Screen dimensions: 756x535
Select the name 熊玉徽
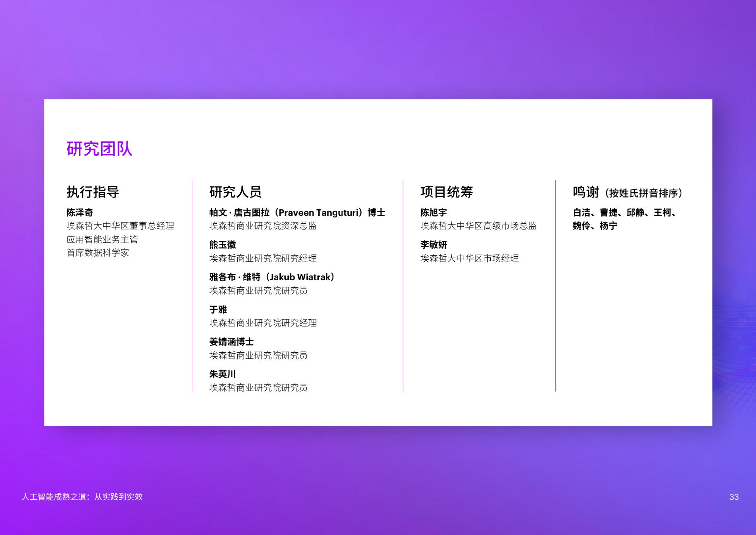click(x=222, y=245)
